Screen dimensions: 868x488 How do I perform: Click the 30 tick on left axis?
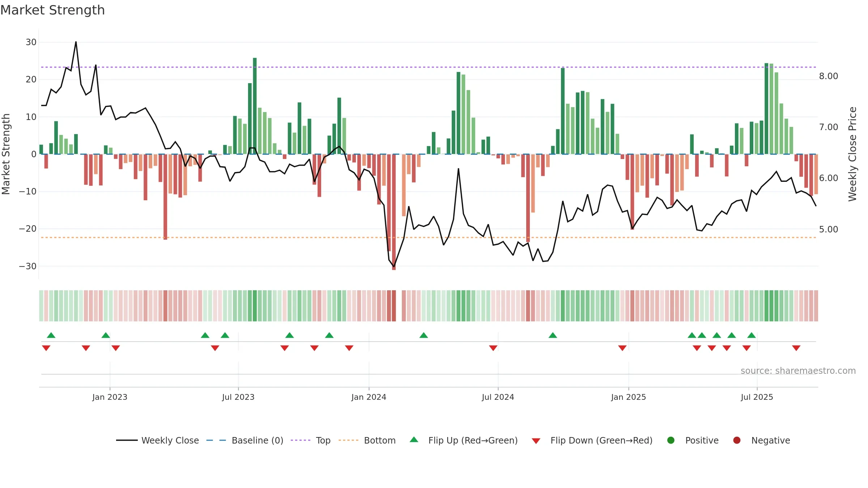[x=31, y=42]
